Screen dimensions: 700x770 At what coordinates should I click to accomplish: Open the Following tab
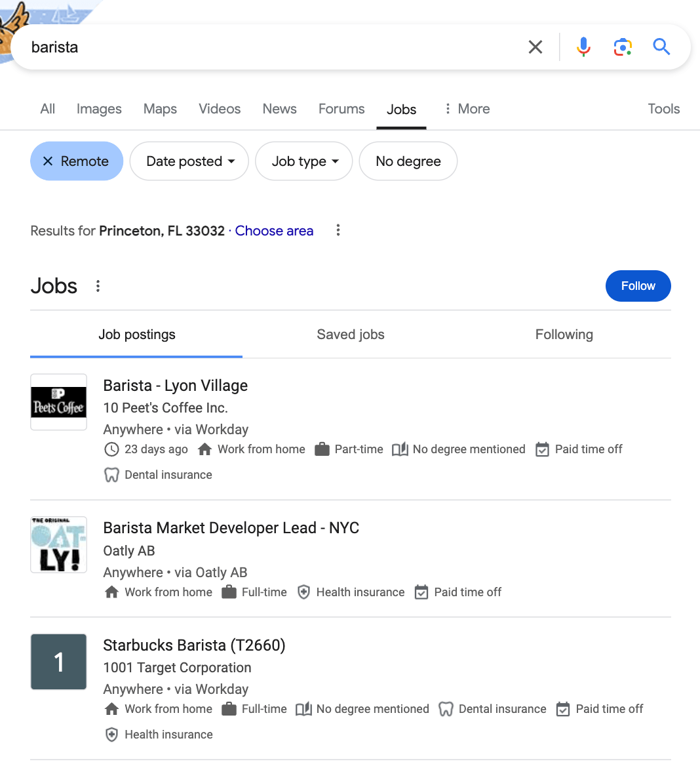tap(564, 334)
